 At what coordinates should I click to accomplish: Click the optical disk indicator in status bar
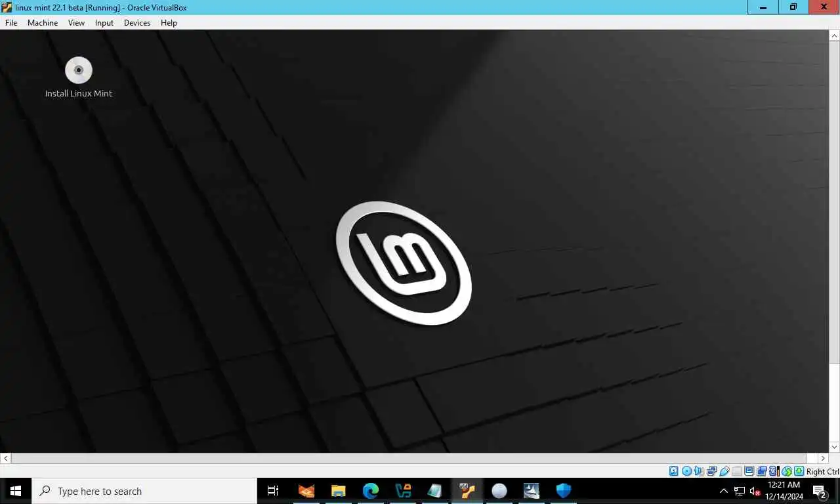[687, 471]
